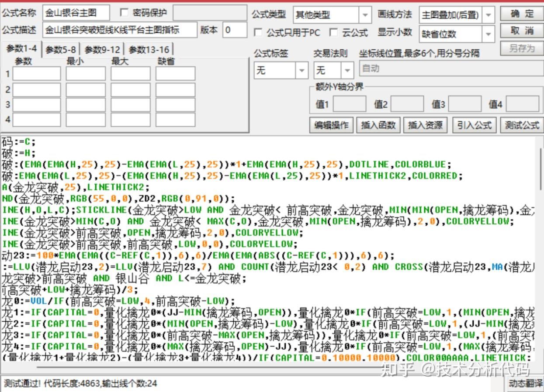Click the 取消 button
Viewport: 544px width, 392px height.
coord(522,31)
